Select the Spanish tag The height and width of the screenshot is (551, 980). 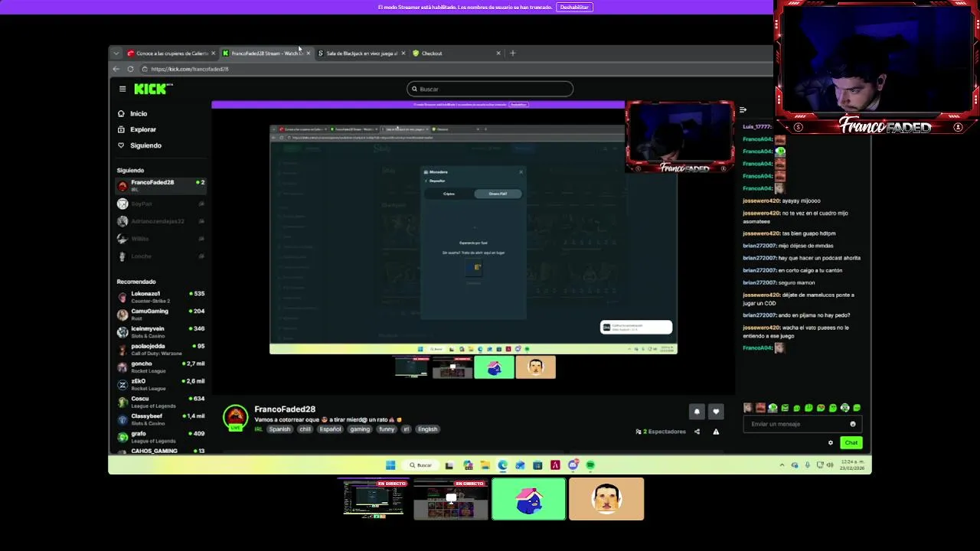pyautogui.click(x=279, y=429)
